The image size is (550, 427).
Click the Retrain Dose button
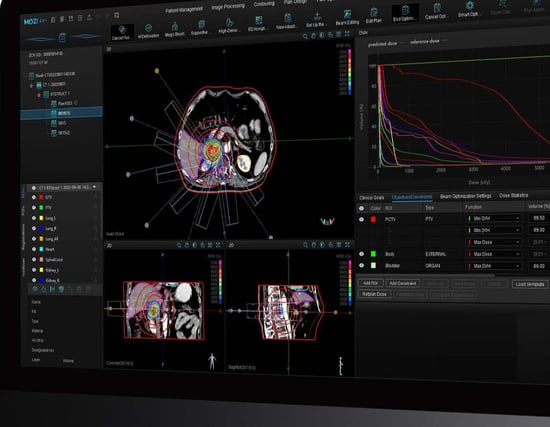[374, 294]
